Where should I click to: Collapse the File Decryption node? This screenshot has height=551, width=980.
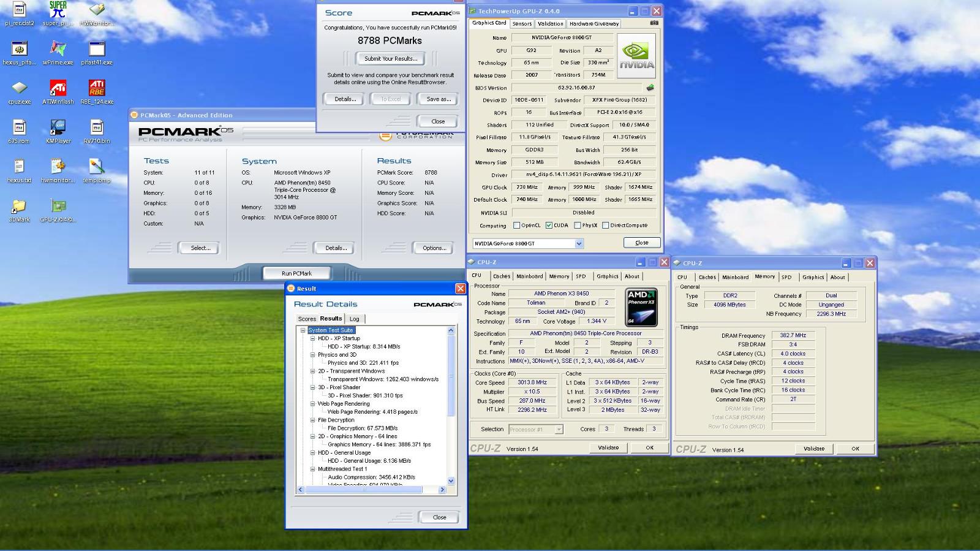312,420
